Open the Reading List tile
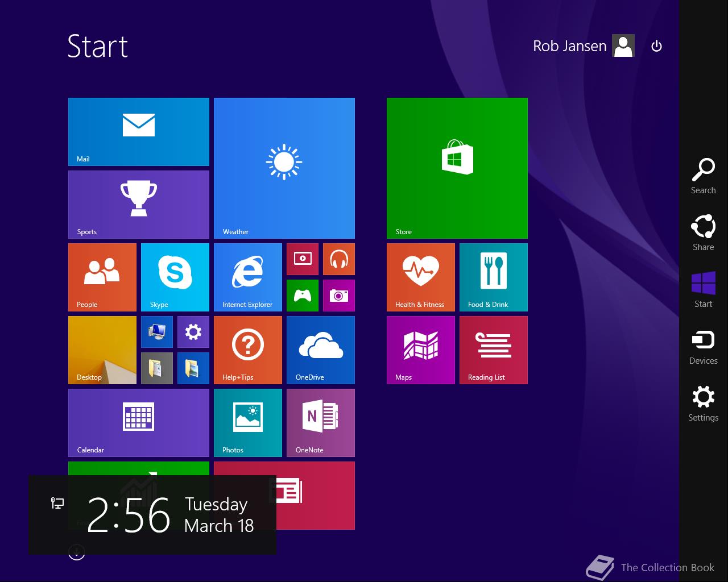728x582 pixels. tap(494, 350)
